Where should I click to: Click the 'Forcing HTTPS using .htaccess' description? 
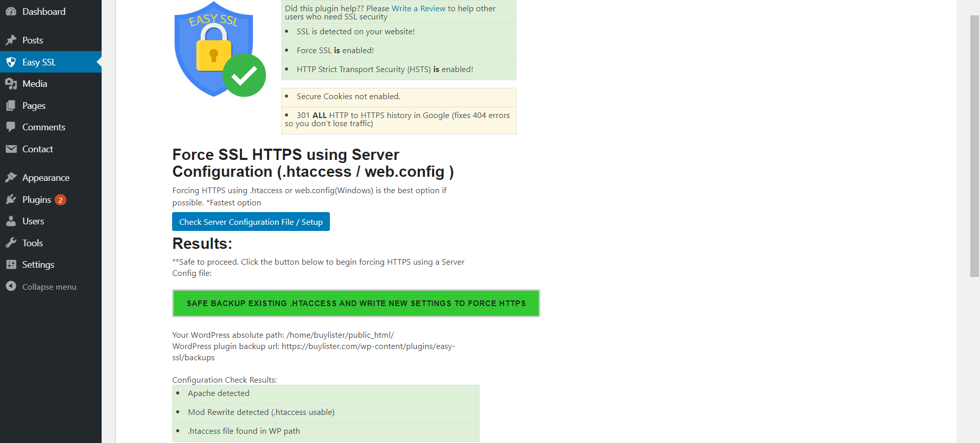(x=309, y=197)
